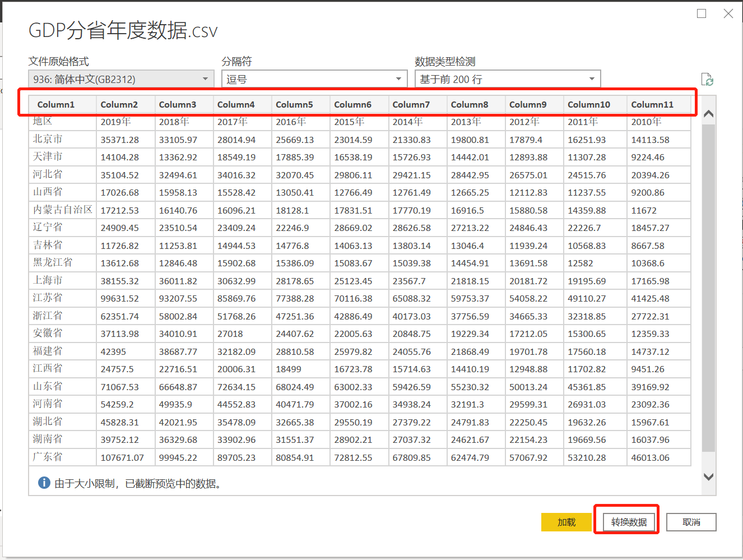Image resolution: width=743 pixels, height=560 pixels.
Task: Refresh the file preview using refresh icon
Action: tap(707, 79)
